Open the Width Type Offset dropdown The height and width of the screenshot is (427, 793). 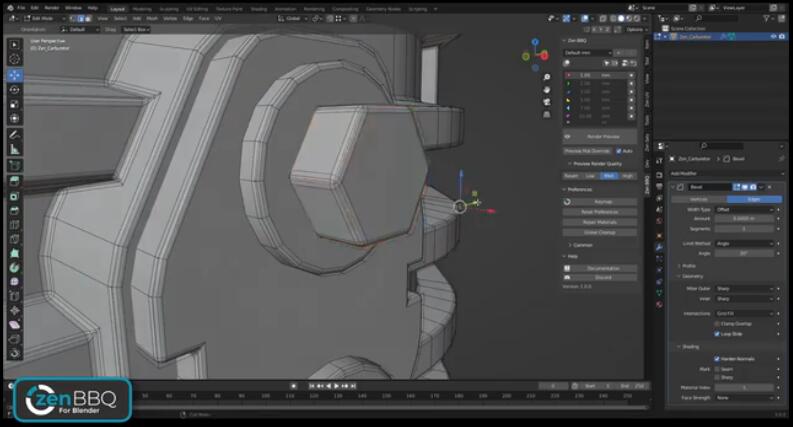click(x=744, y=209)
